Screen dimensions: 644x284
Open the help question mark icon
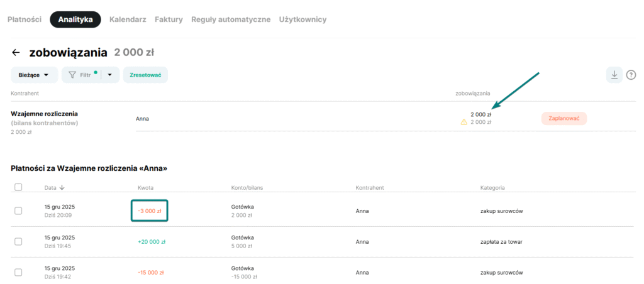point(631,75)
